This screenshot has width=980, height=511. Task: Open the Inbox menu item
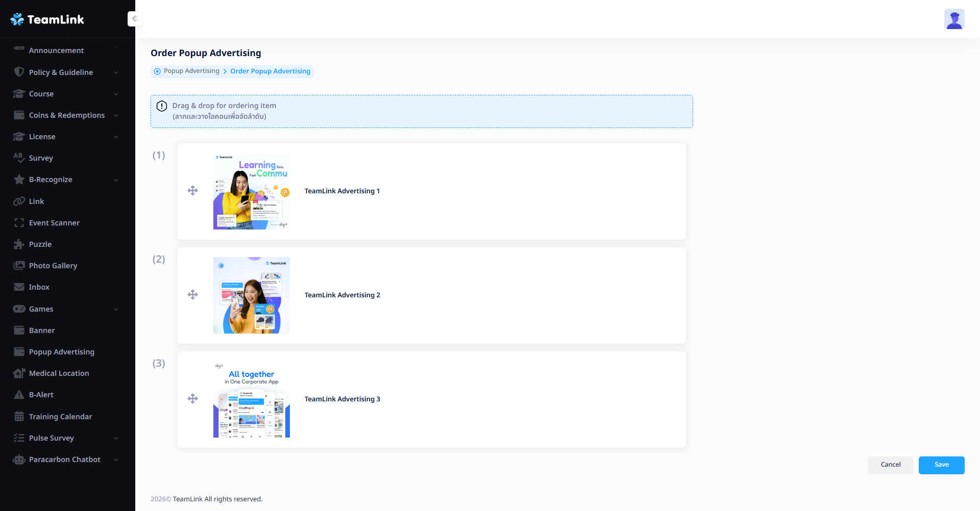coord(39,287)
